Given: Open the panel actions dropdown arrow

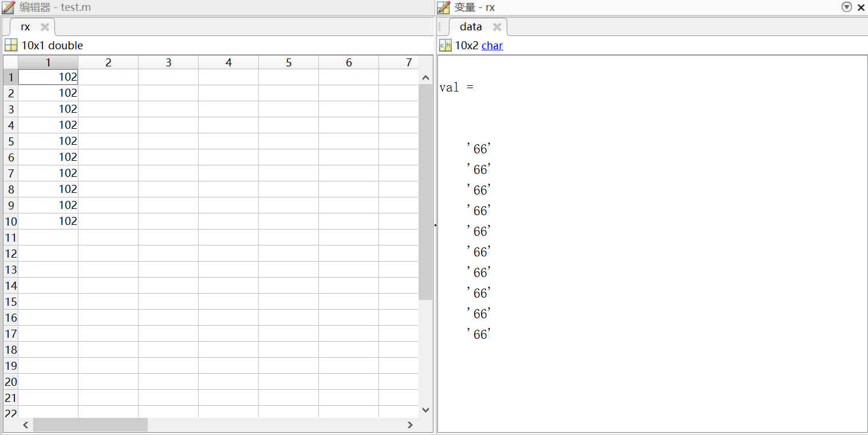Looking at the screenshot, I should [847, 7].
